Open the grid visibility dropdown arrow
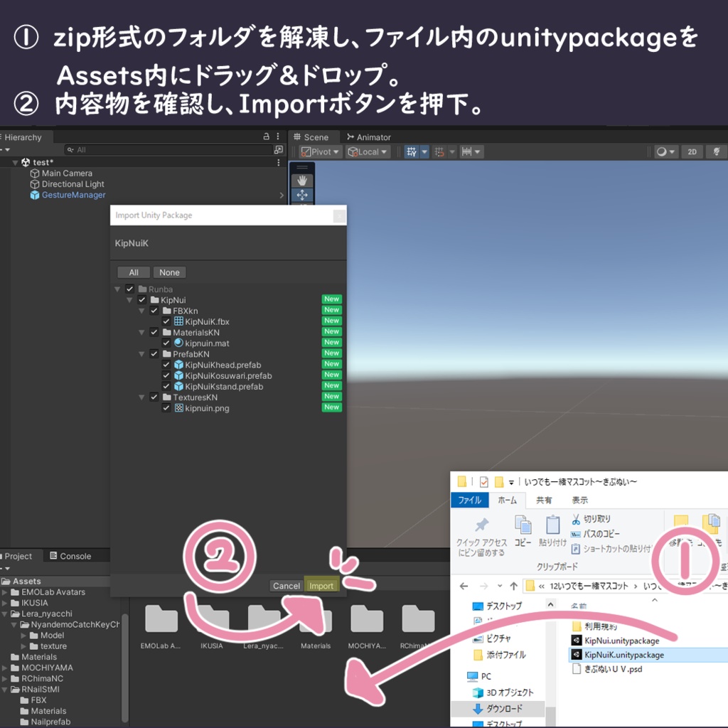728x728 pixels. [x=424, y=151]
